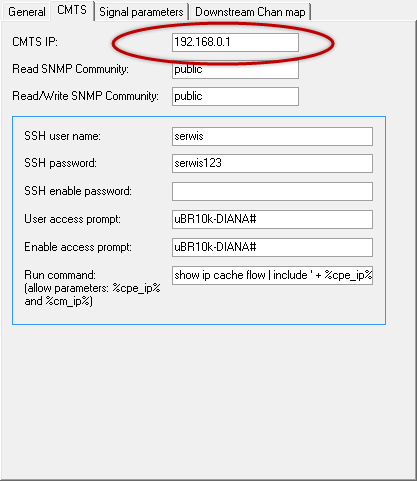The height and width of the screenshot is (481, 417).
Task: Switch to the General tab
Action: (x=27, y=12)
